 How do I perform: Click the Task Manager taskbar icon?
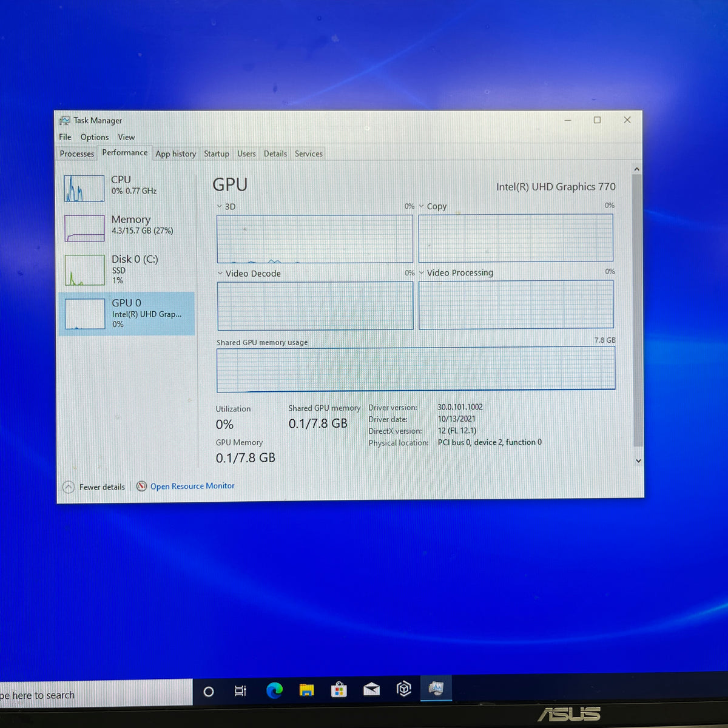(x=436, y=688)
